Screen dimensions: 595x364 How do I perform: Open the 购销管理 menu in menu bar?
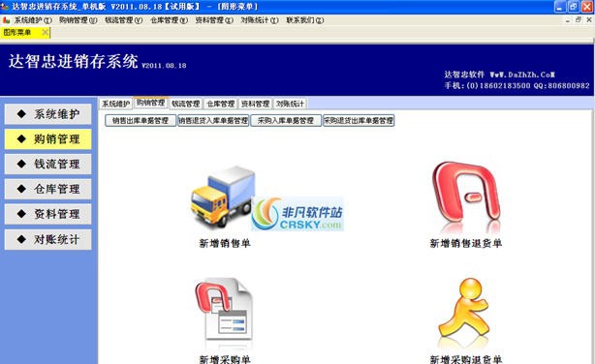pos(78,20)
